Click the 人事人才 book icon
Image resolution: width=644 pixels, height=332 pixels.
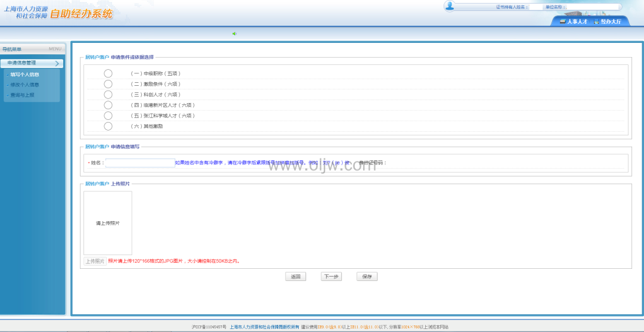click(562, 21)
